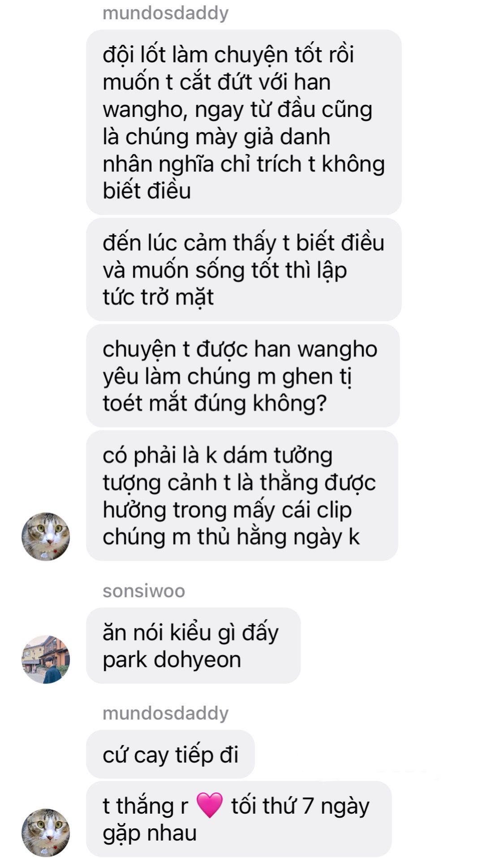This screenshot has height=858, width=504.
Task: Click mundosdaddy name above "cứ cay tiếp đi"
Action: click(166, 713)
